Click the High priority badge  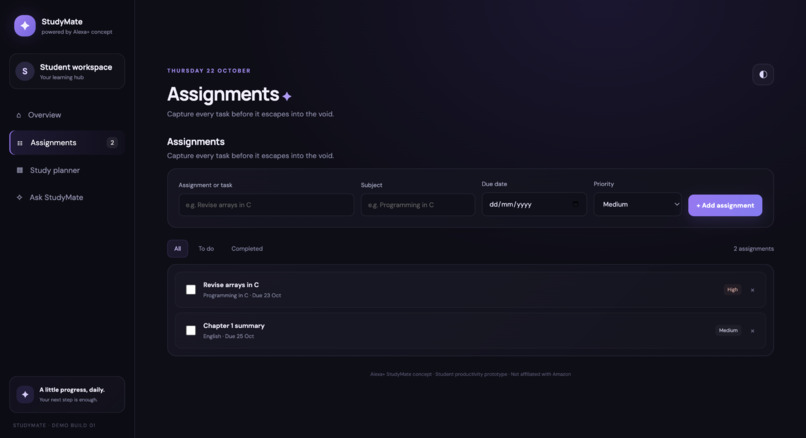pos(732,290)
